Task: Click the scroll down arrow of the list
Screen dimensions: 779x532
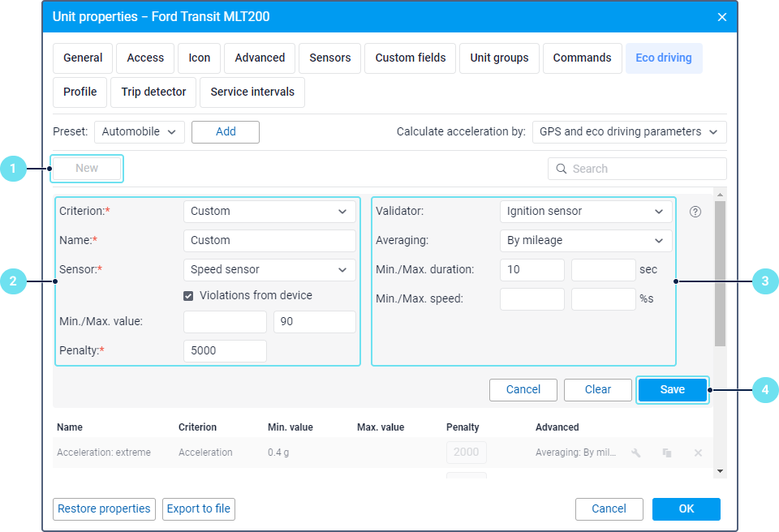Action: point(720,471)
